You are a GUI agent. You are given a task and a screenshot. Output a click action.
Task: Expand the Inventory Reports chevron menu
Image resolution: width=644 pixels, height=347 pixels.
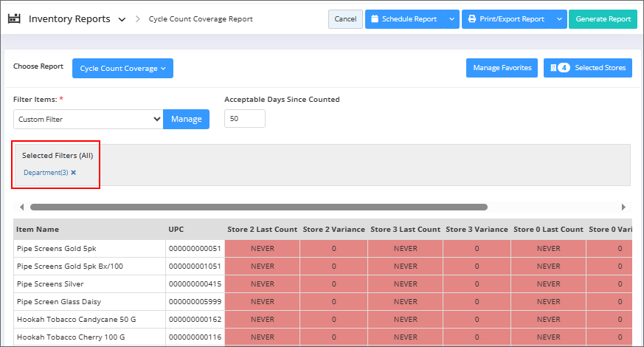point(122,20)
